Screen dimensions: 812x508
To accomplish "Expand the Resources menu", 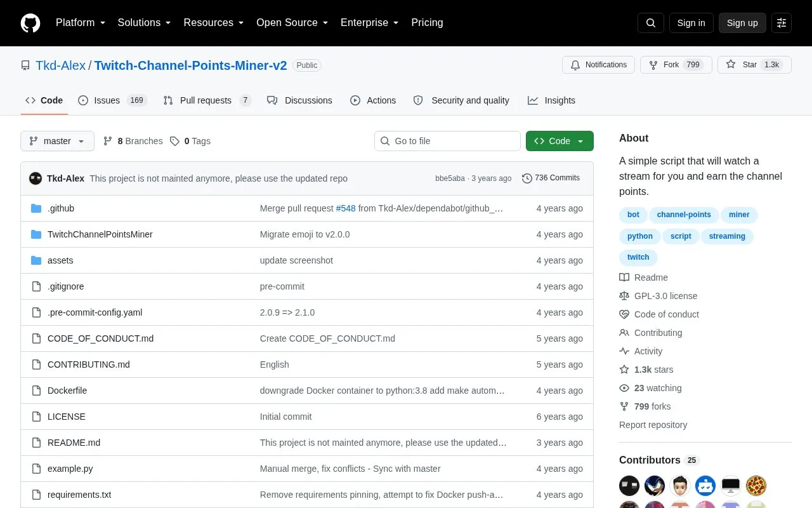I will tap(214, 23).
